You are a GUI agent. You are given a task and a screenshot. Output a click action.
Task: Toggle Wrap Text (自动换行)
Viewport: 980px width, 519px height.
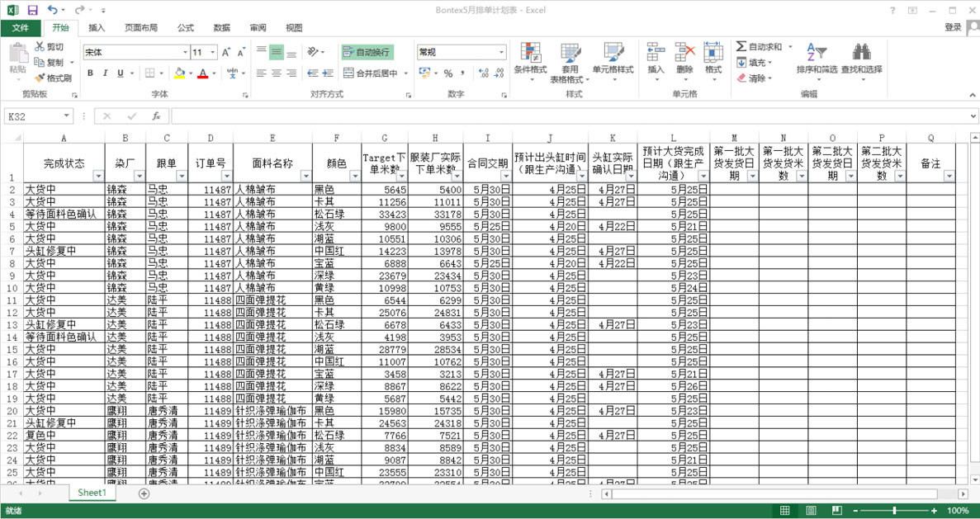click(367, 52)
